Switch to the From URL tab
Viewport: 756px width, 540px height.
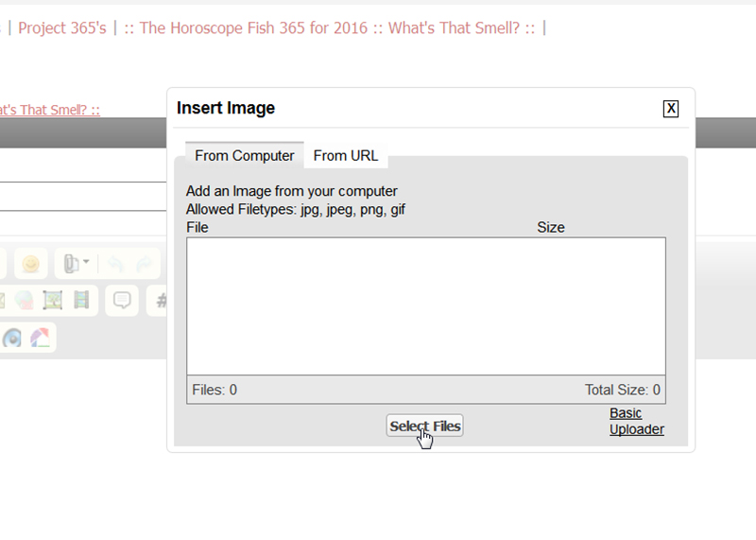(346, 156)
